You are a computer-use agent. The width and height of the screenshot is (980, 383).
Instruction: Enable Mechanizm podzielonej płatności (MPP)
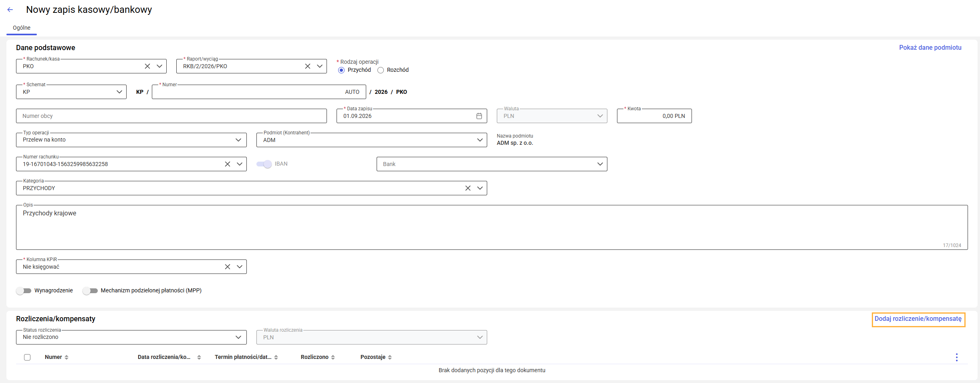point(90,291)
